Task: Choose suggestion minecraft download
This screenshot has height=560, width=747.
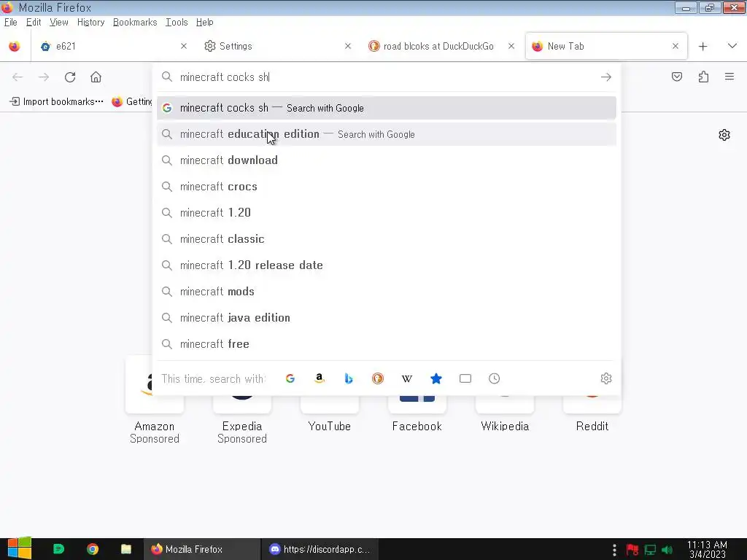Action: [x=387, y=160]
